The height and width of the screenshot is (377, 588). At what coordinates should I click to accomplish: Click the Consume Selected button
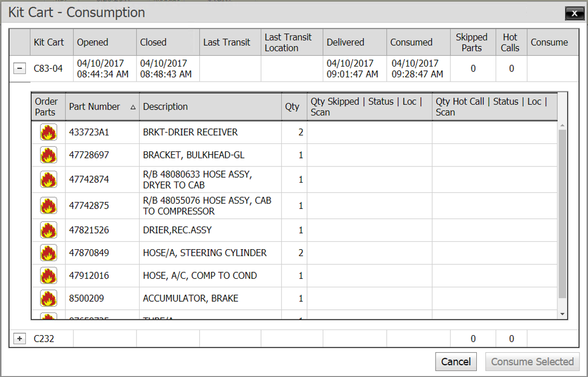click(532, 362)
